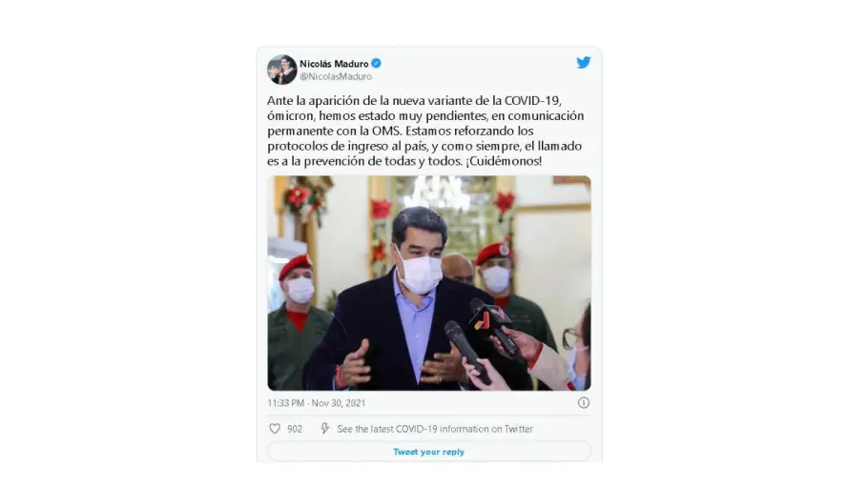
Task: Open the tweet info icon
Action: pyautogui.click(x=584, y=403)
